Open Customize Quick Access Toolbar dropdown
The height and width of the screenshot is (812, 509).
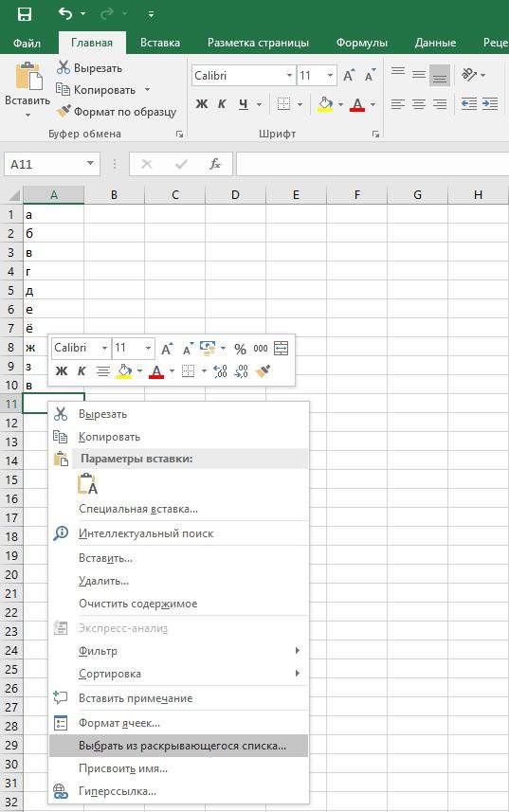point(151,14)
